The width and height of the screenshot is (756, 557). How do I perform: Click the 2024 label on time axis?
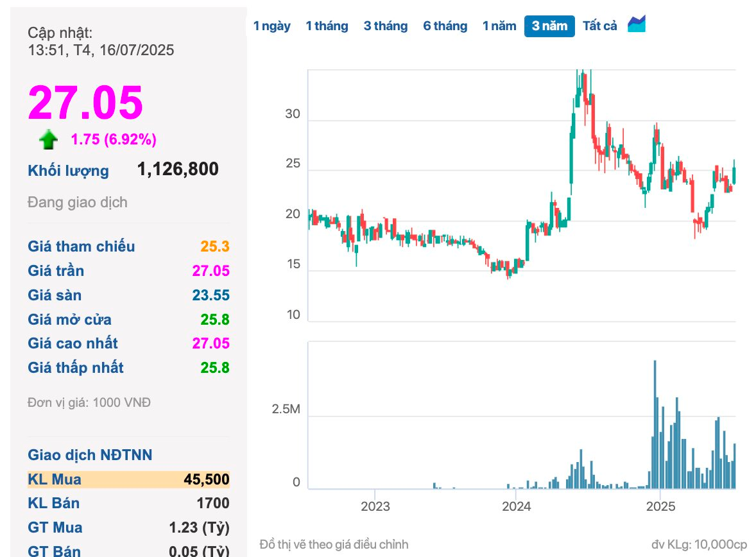[x=516, y=507]
